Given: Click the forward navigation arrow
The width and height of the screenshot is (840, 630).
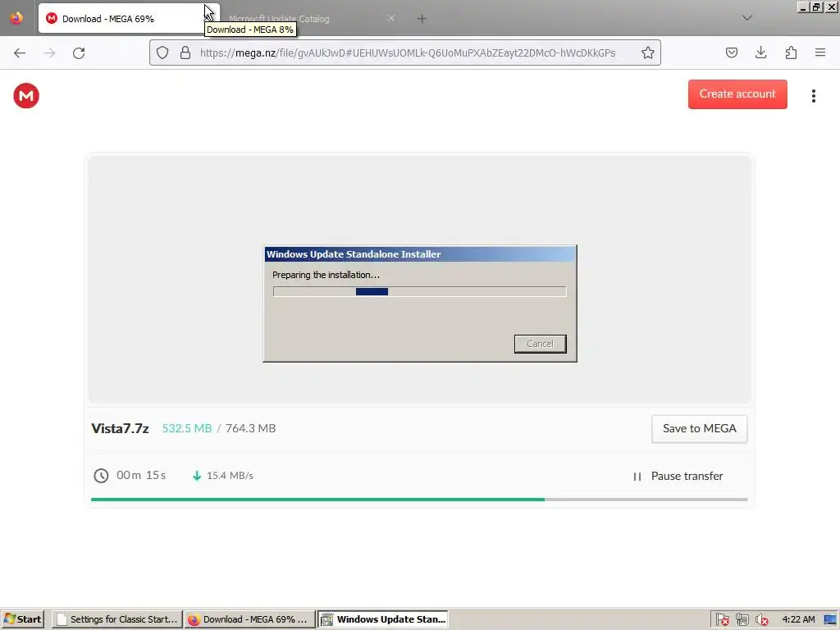Looking at the screenshot, I should (x=49, y=53).
